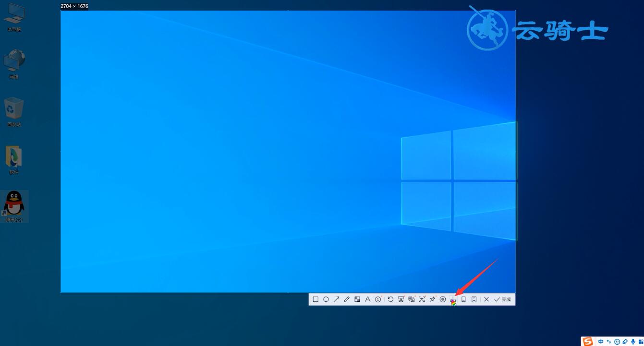
Task: Click the Sogou input method logo
Action: (x=588, y=342)
